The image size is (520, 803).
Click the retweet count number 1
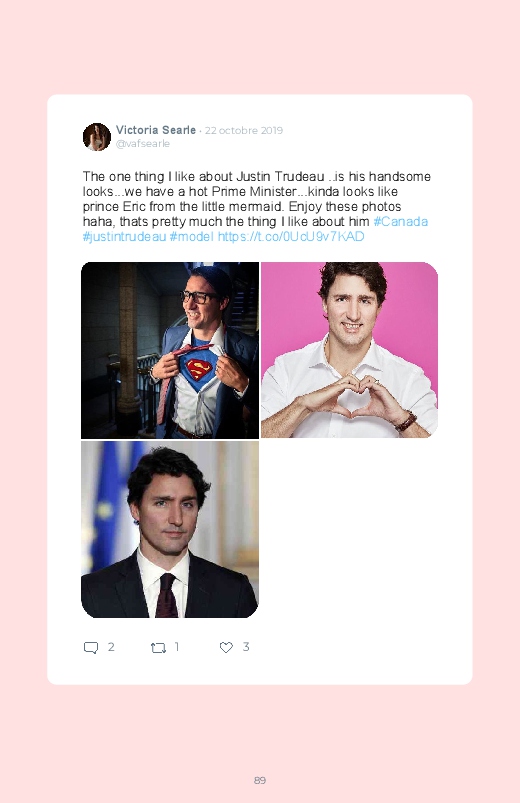click(x=177, y=647)
